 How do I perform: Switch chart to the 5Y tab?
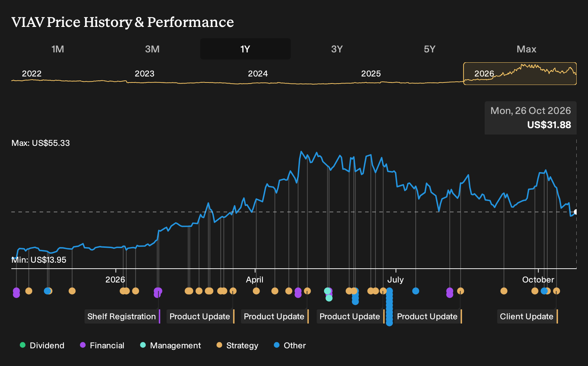[x=430, y=49]
